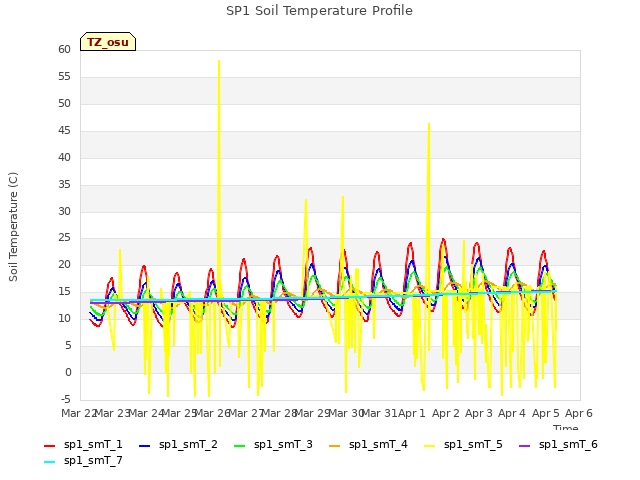Click the purple sp1_smT_6 legend swatch
640x480 pixels.
[x=524, y=446]
